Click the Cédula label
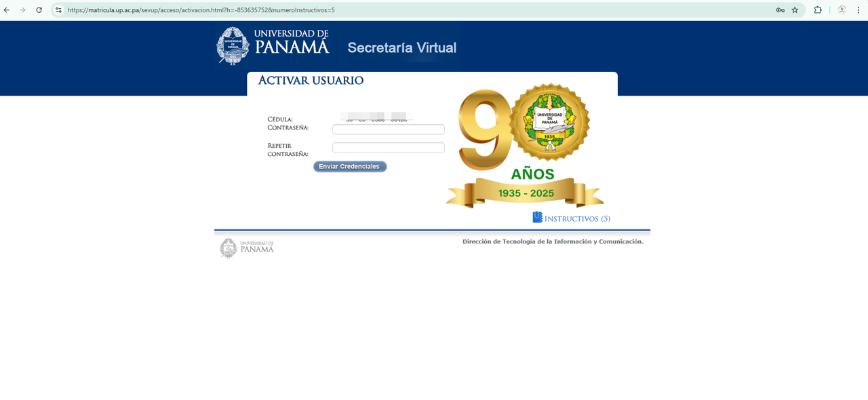 280,119
